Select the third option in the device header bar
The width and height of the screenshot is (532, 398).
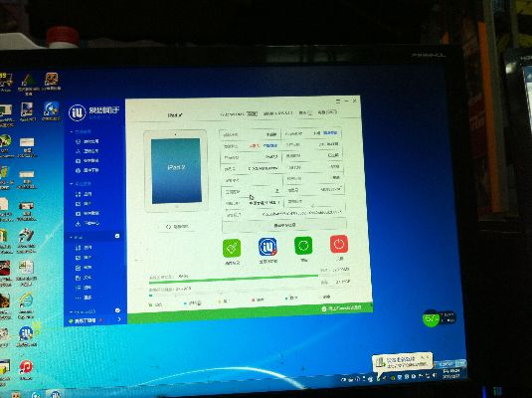coord(305,112)
